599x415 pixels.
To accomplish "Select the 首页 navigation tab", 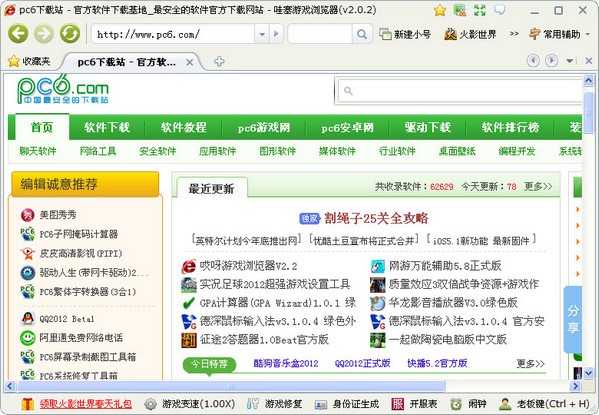I will [x=42, y=127].
